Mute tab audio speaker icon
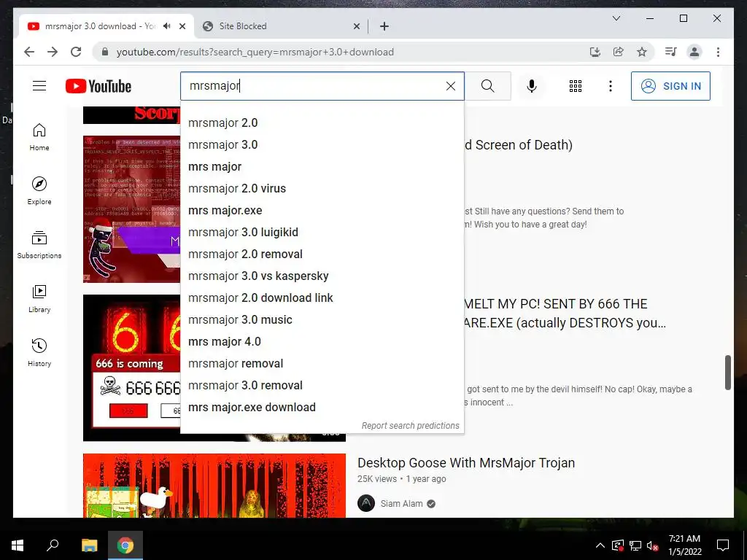This screenshot has width=747, height=560. [166, 26]
